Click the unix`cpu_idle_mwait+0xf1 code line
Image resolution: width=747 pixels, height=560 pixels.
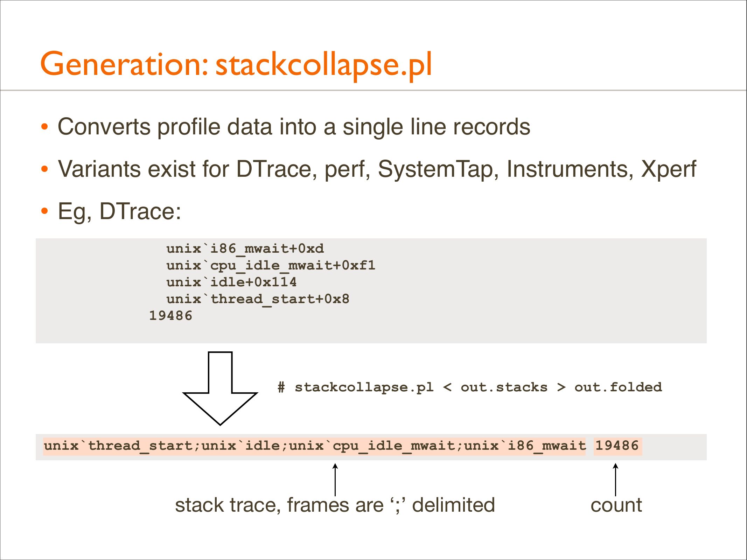pos(271,265)
